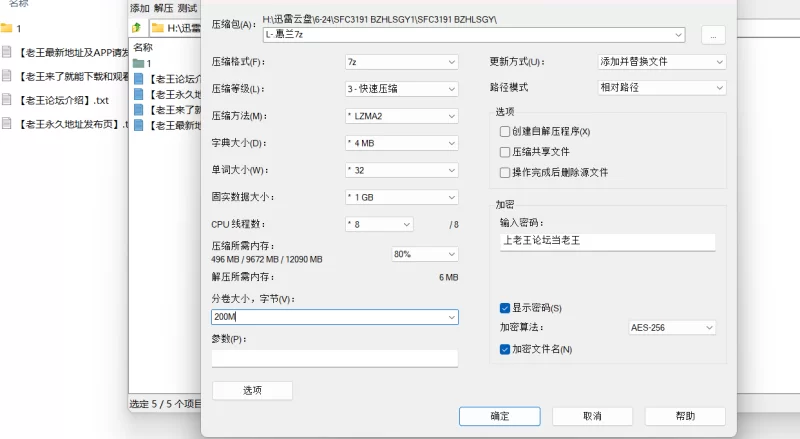Open the CPU 线程数 dropdown showing 8
This screenshot has width=800, height=439.
(379, 224)
